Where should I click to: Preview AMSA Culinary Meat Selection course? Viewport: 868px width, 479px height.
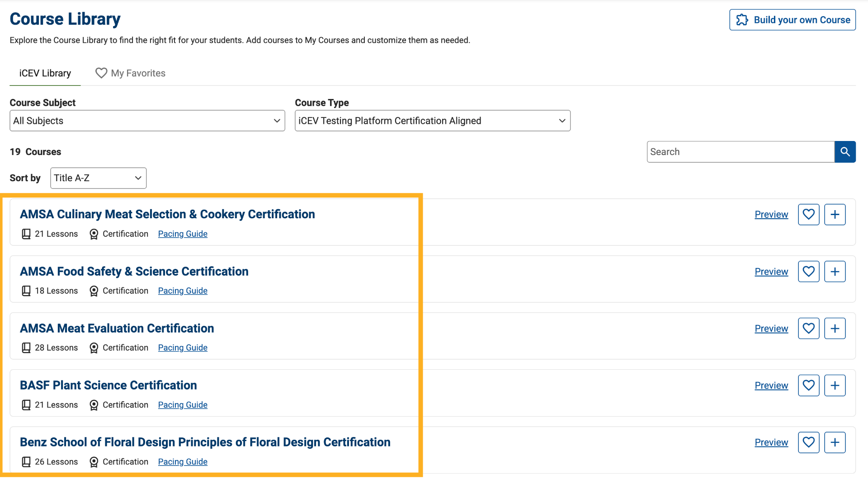pyautogui.click(x=771, y=215)
